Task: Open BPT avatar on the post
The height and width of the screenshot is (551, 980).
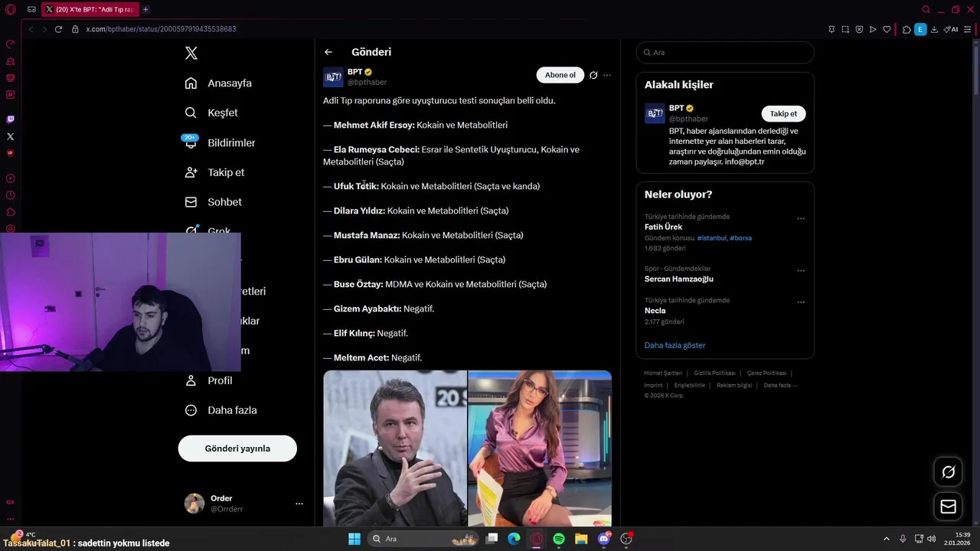Action: (x=333, y=77)
